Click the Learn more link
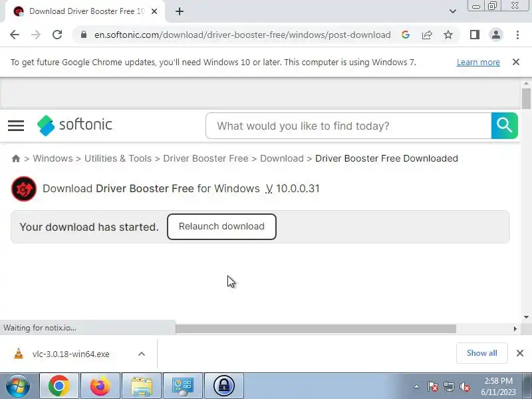 pos(478,63)
